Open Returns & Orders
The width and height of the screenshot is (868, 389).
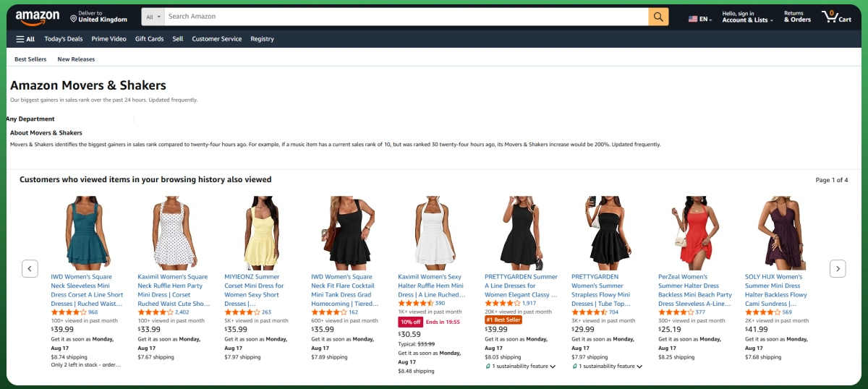pos(797,17)
